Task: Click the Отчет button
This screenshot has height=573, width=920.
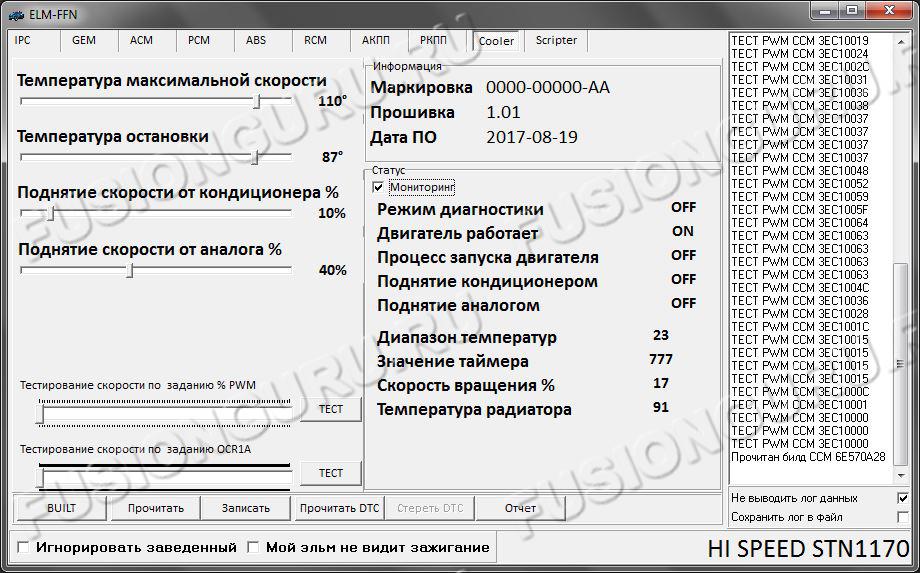Action: (x=520, y=508)
